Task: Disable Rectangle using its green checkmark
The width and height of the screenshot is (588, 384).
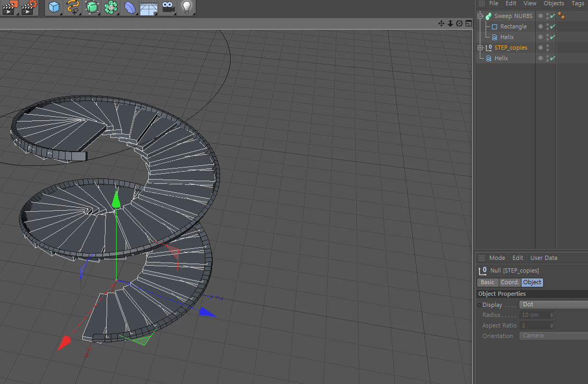Action: 553,26
